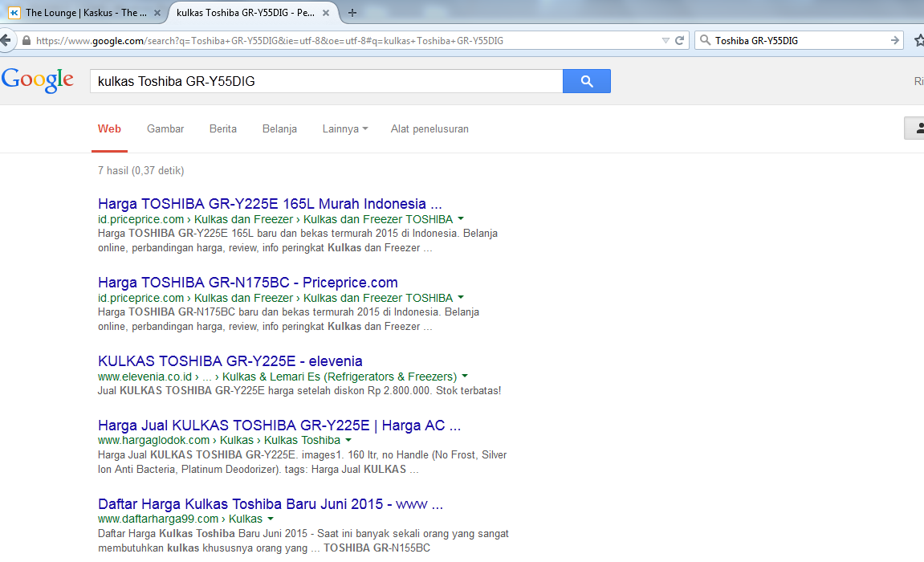Open KULKAS TOSHIBA GR-Y225E - elevenia result
The width and height of the screenshot is (924, 562).
click(x=230, y=361)
